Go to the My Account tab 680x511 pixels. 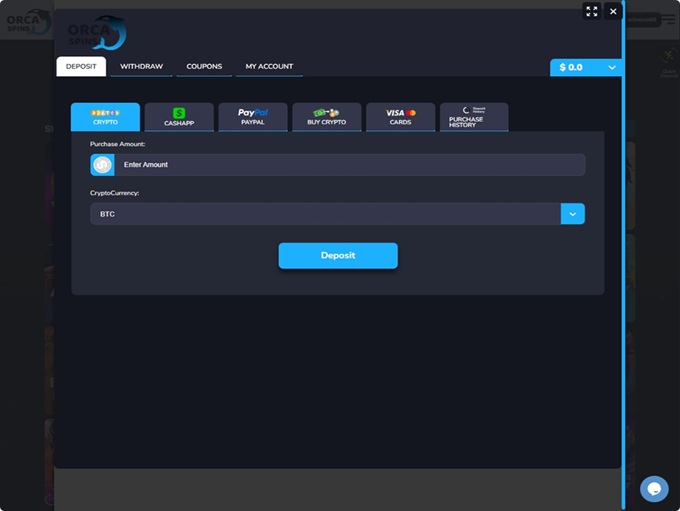(x=269, y=66)
